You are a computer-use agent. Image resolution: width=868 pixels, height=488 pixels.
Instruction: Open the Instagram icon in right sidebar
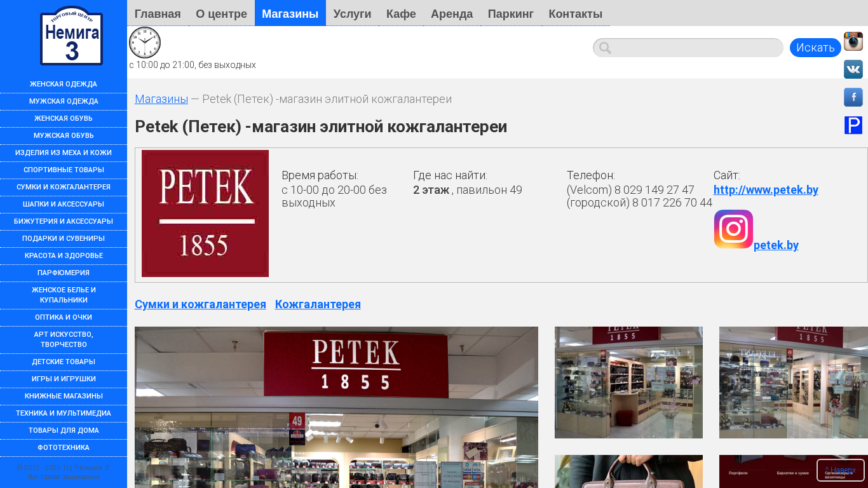[x=853, y=41]
